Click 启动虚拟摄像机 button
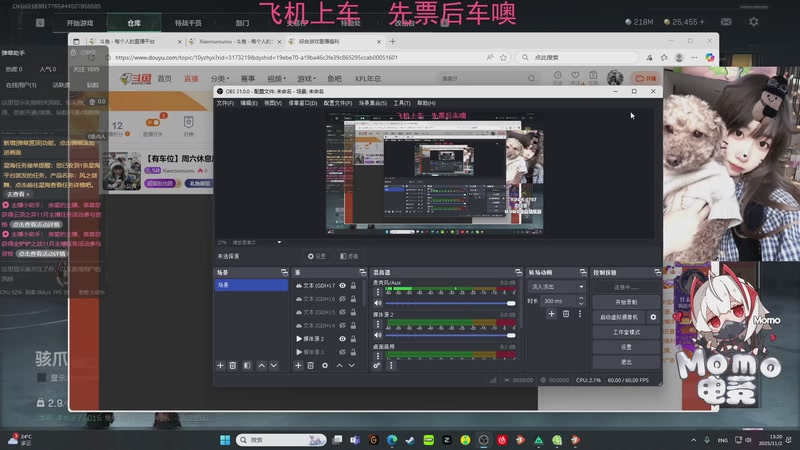The image size is (800, 450). click(x=619, y=317)
